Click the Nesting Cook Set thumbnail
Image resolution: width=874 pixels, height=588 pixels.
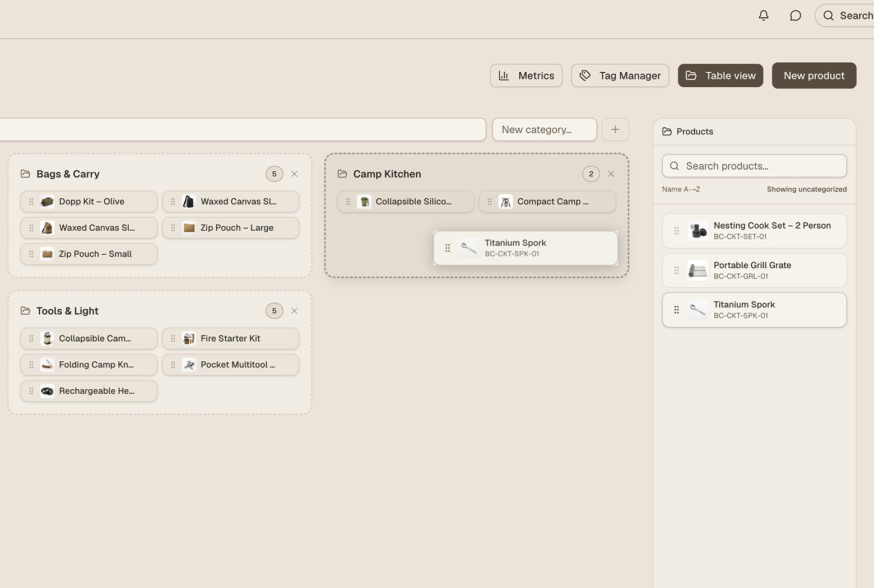point(698,231)
